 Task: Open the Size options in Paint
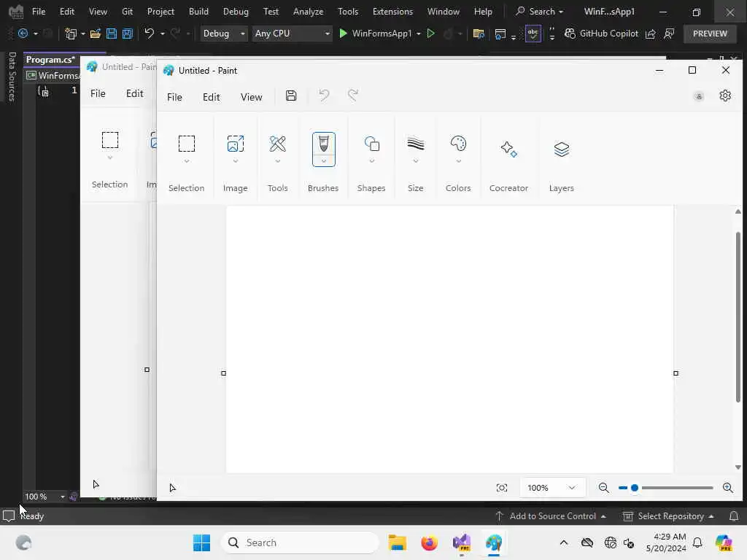click(x=415, y=144)
